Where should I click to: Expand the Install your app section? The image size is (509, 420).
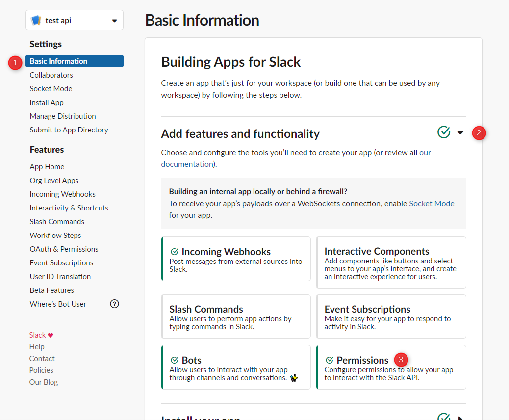point(460,418)
